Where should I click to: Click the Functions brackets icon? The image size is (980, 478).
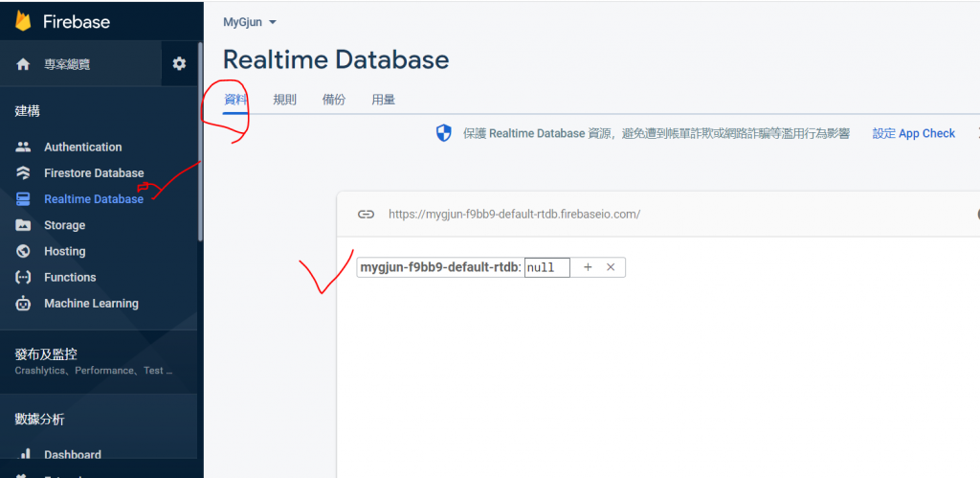click(23, 277)
